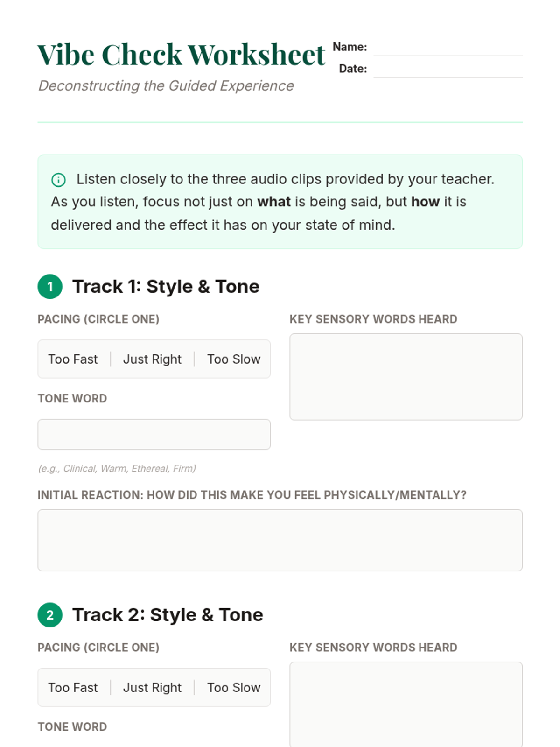
Task: Select Too Slow pacing for Track 1
Action: click(x=234, y=359)
